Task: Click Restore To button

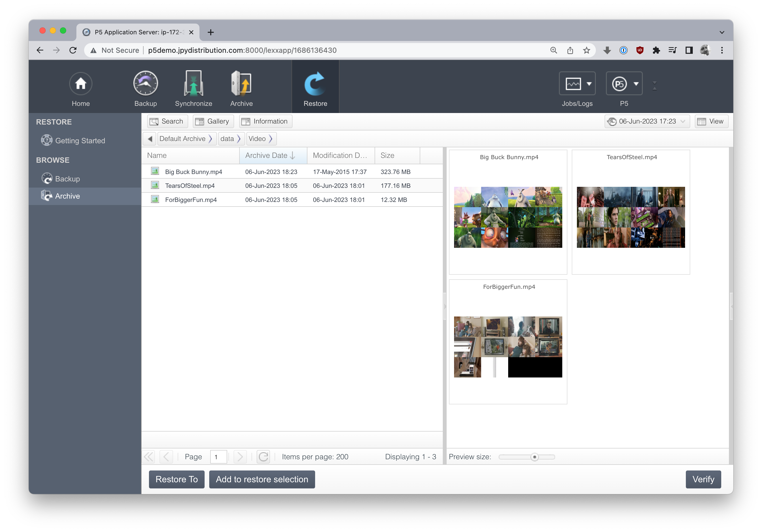Action: coord(177,479)
